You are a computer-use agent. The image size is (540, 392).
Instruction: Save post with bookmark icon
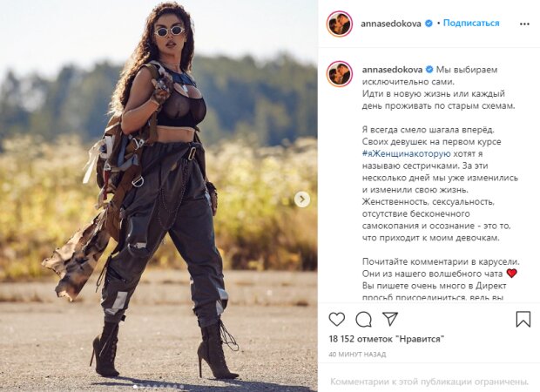coord(523,320)
